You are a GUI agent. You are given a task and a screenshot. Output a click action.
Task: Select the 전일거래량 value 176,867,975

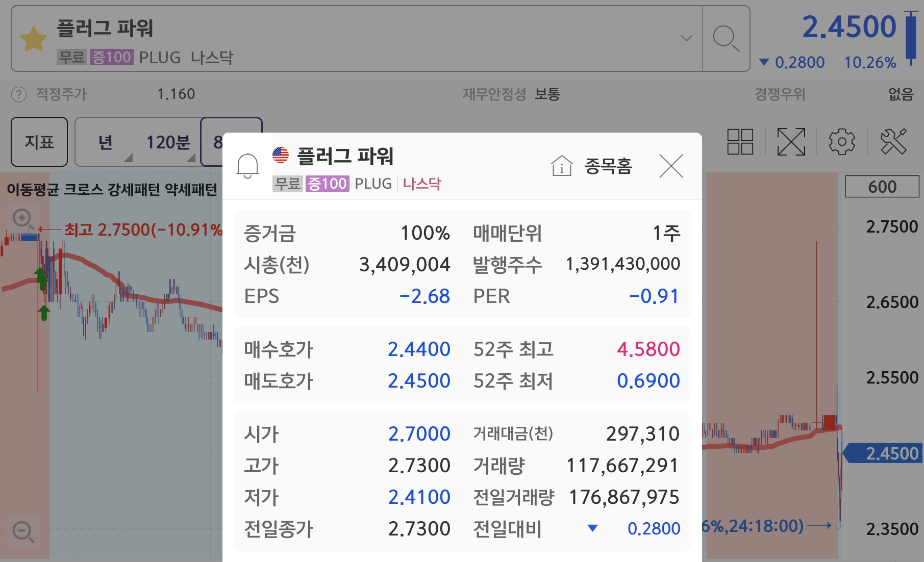[624, 497]
